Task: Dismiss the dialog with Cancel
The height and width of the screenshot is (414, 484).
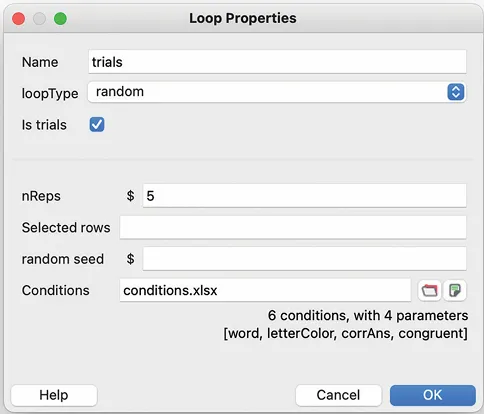Action: coord(338,395)
